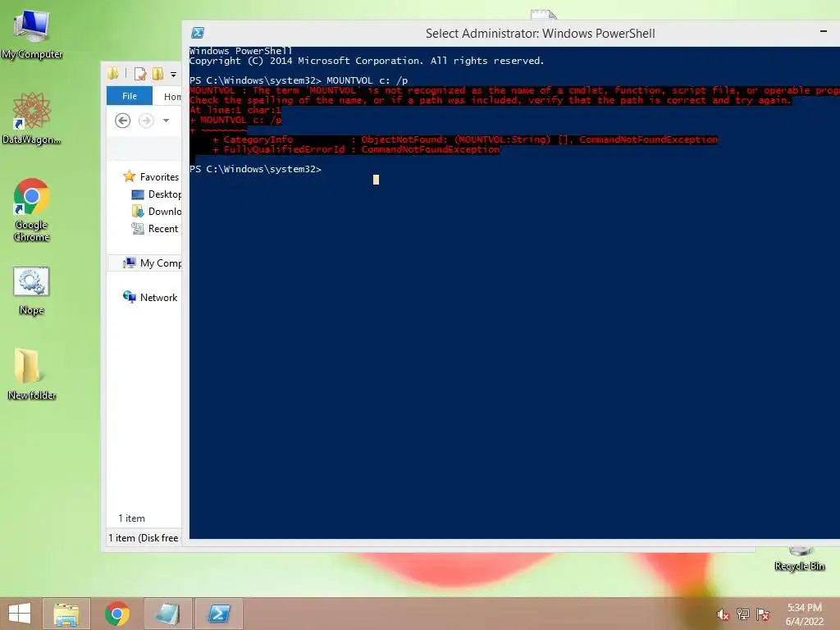Select Desktop in the Favorites list
Viewport: 840px width, 630px height.
tap(157, 194)
